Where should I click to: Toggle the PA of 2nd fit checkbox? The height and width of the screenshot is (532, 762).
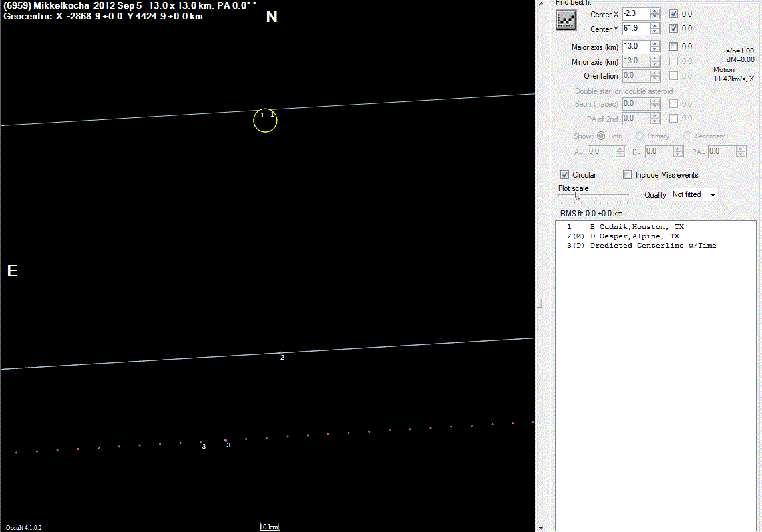(x=674, y=119)
